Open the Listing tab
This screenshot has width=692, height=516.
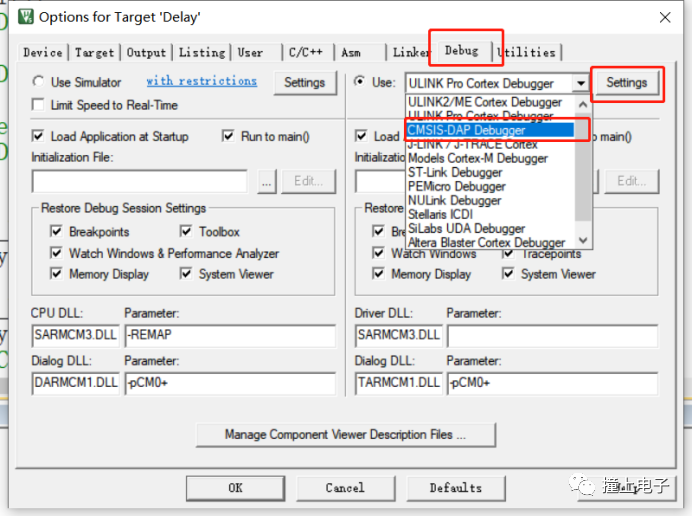202,53
